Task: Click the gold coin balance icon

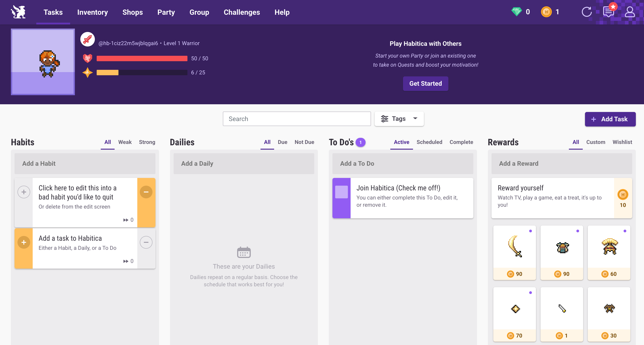Action: tap(546, 12)
